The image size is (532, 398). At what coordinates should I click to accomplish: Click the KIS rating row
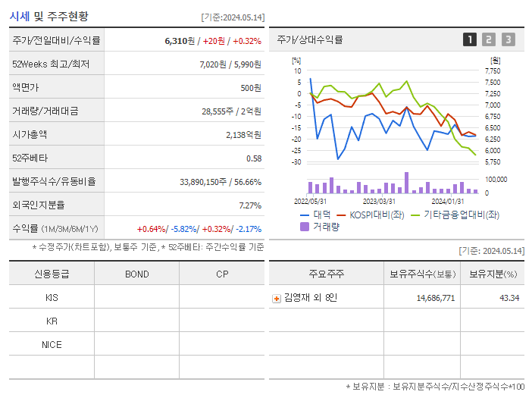point(136,297)
